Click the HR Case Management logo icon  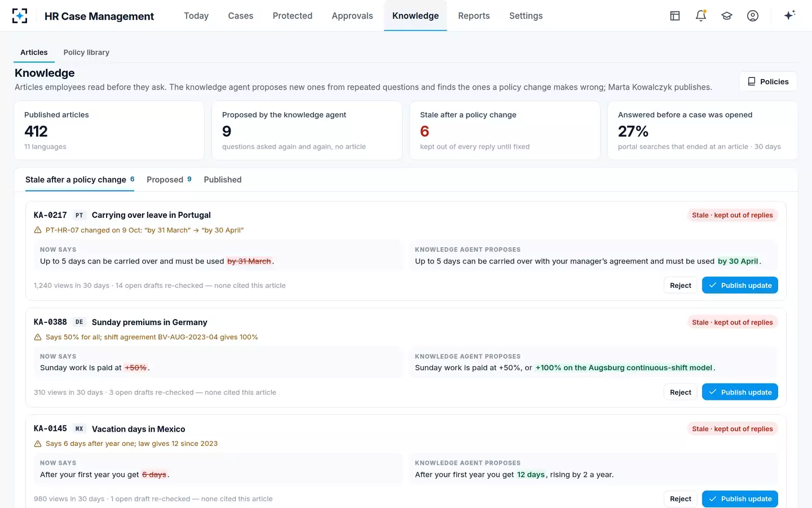click(x=20, y=16)
